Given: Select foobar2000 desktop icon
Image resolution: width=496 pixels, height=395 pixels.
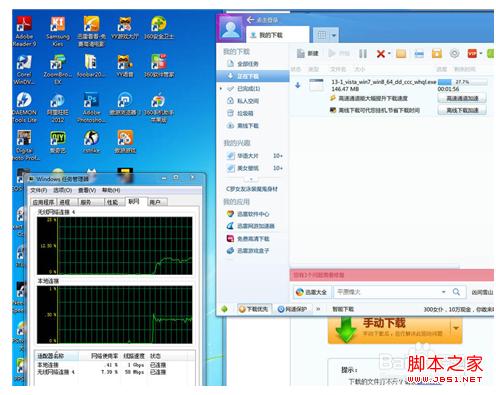Looking at the screenshot, I should [x=91, y=66].
